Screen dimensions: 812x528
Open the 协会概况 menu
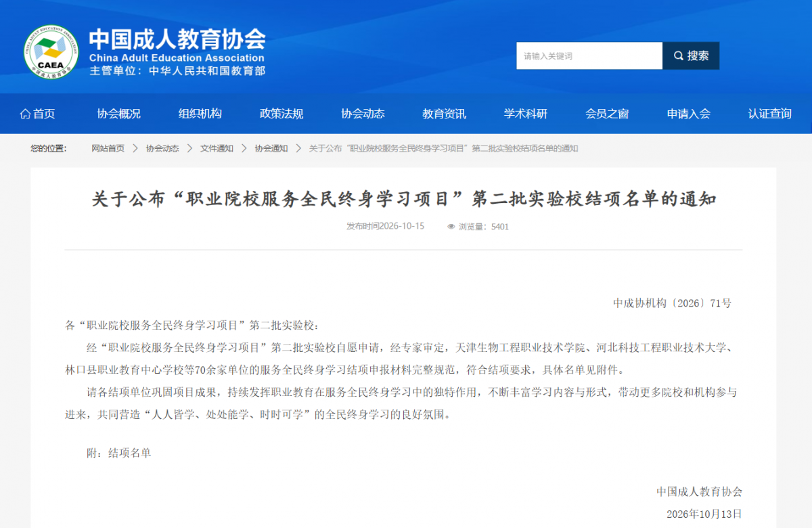118,114
